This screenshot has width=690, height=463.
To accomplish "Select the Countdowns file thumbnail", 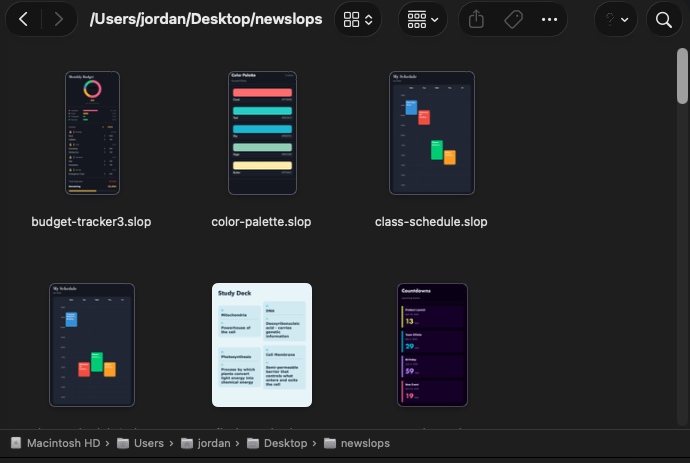I will [x=432, y=345].
